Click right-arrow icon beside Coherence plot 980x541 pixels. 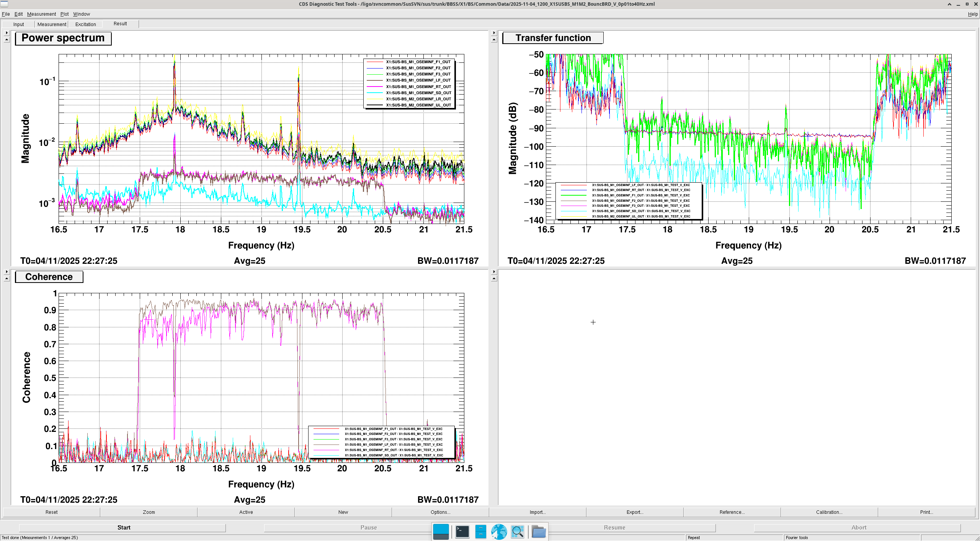7,272
